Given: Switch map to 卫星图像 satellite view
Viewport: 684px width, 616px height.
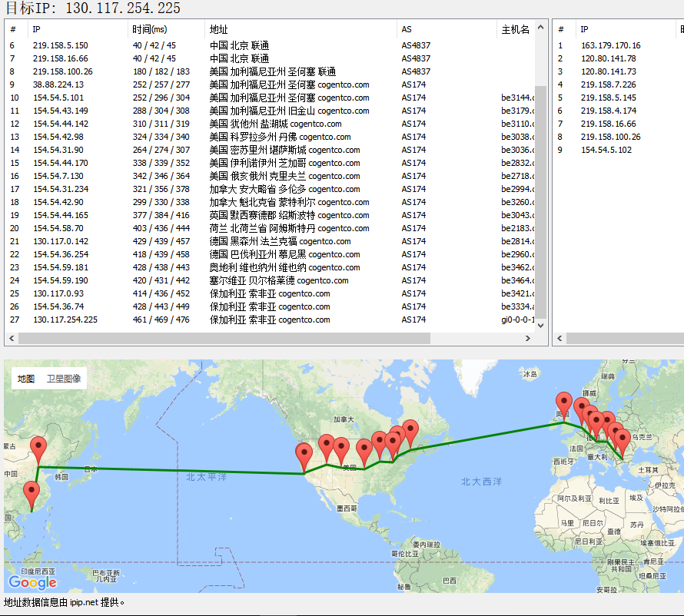Looking at the screenshot, I should 64,379.
